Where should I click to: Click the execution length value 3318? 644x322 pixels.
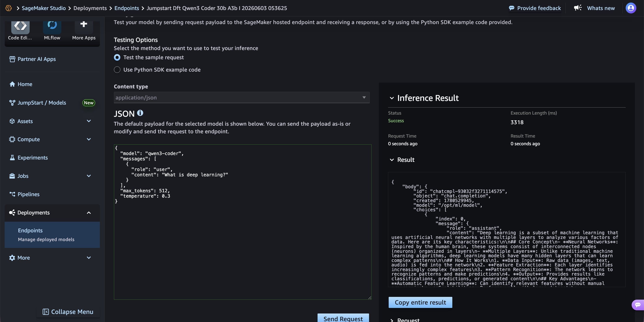pyautogui.click(x=517, y=122)
